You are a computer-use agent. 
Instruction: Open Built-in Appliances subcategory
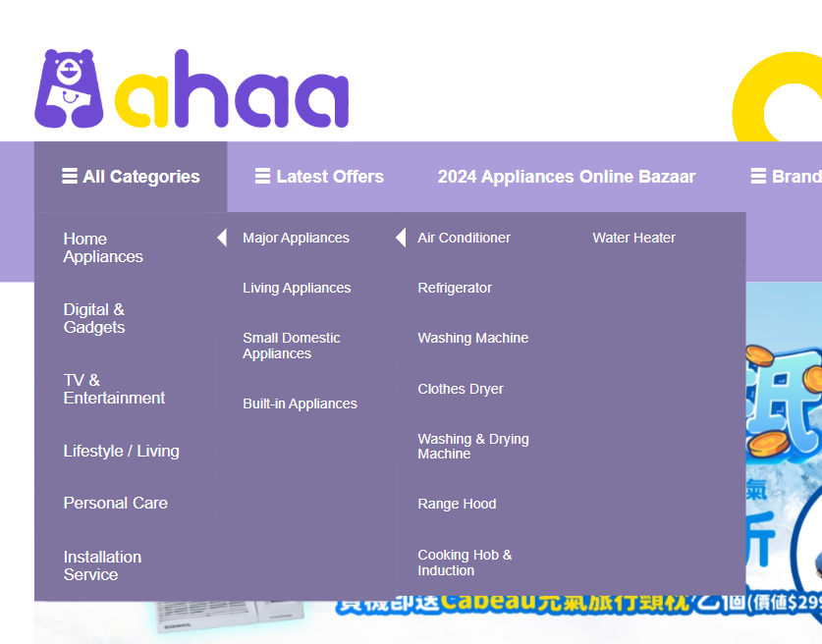tap(300, 403)
